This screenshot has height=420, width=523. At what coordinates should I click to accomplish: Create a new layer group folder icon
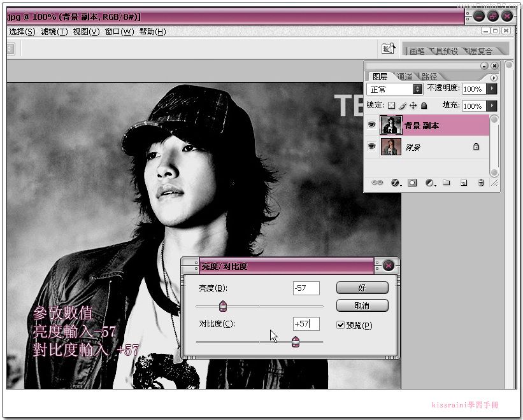[447, 183]
